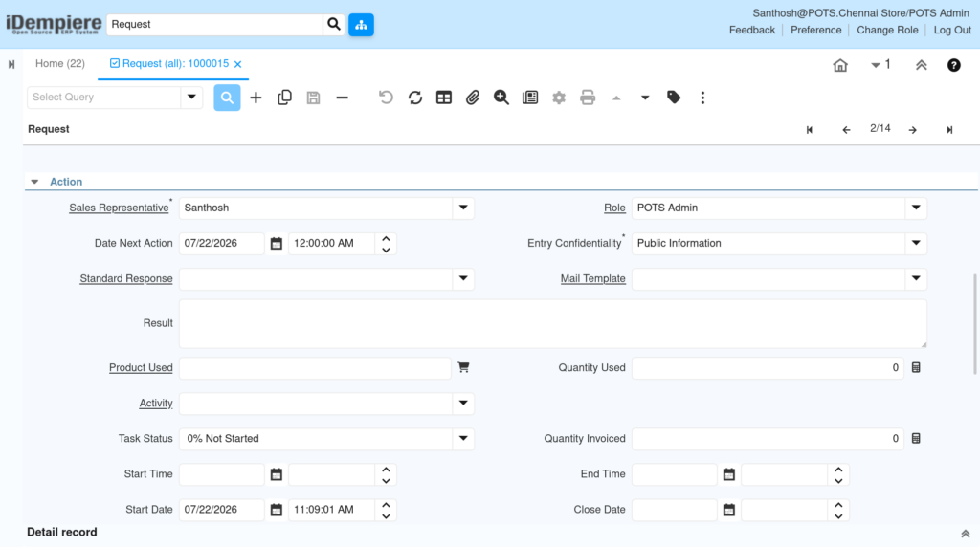
Task: Open Task Status dropdown
Action: (463, 439)
